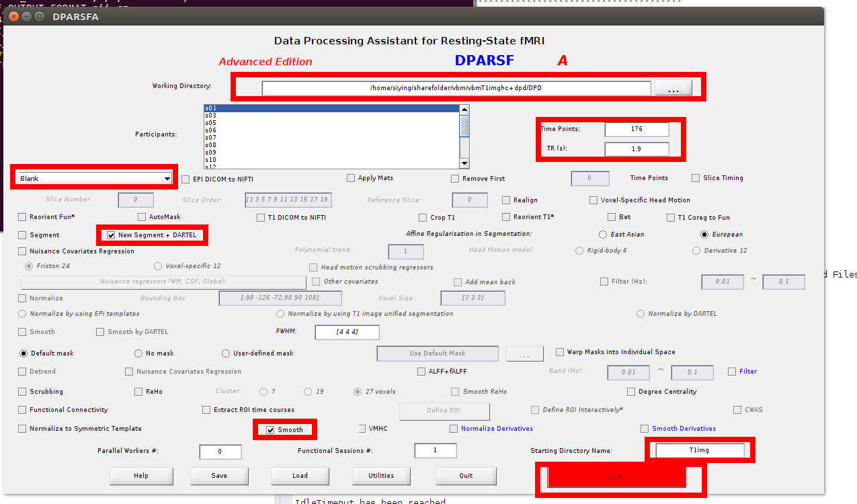Toggle the Apply Mats checkbox
The height and width of the screenshot is (504, 857).
pos(351,178)
